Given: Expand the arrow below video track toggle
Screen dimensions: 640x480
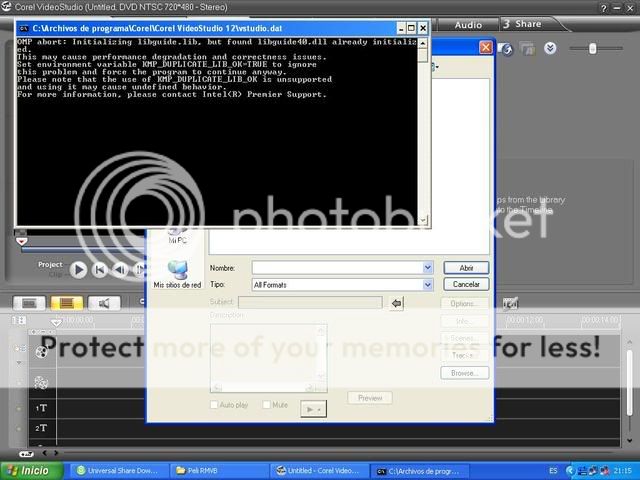Looking at the screenshot, I should click(x=19, y=362).
